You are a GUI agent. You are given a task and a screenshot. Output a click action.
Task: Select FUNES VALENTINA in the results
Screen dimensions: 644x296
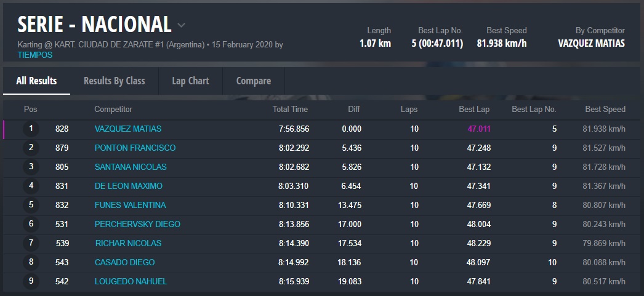[130, 205]
